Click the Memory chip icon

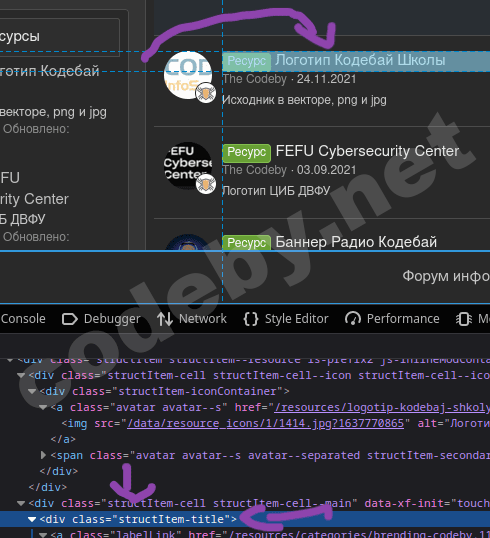pos(464,319)
